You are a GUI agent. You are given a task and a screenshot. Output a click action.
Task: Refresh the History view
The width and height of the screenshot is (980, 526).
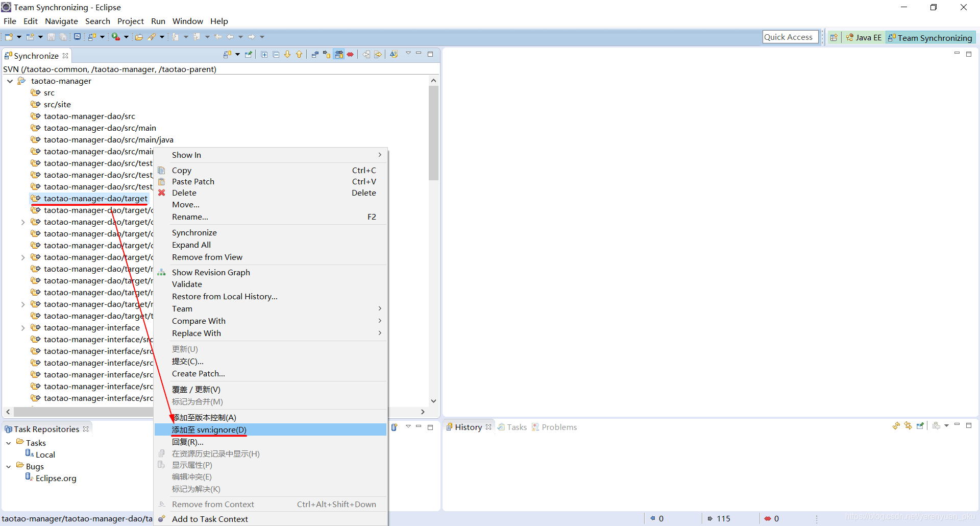point(896,425)
